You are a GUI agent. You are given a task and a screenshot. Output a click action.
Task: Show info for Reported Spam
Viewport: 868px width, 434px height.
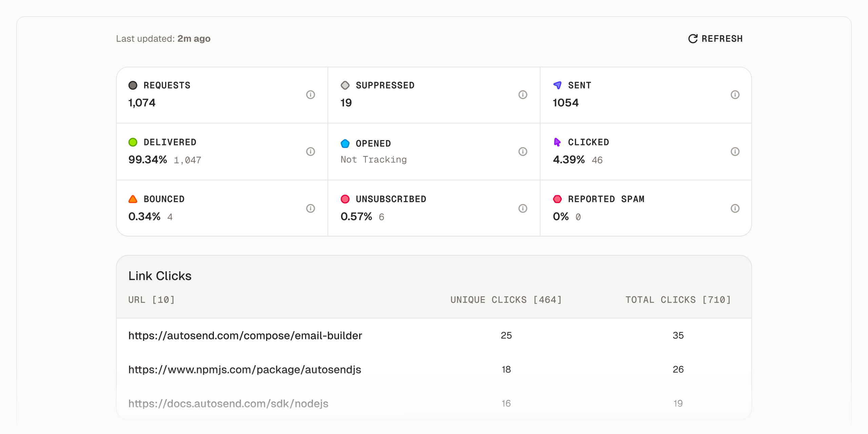735,208
